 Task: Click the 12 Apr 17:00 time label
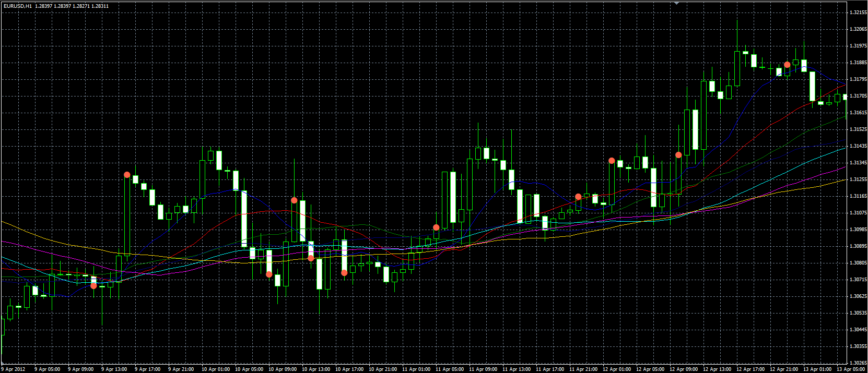pyautogui.click(x=750, y=369)
